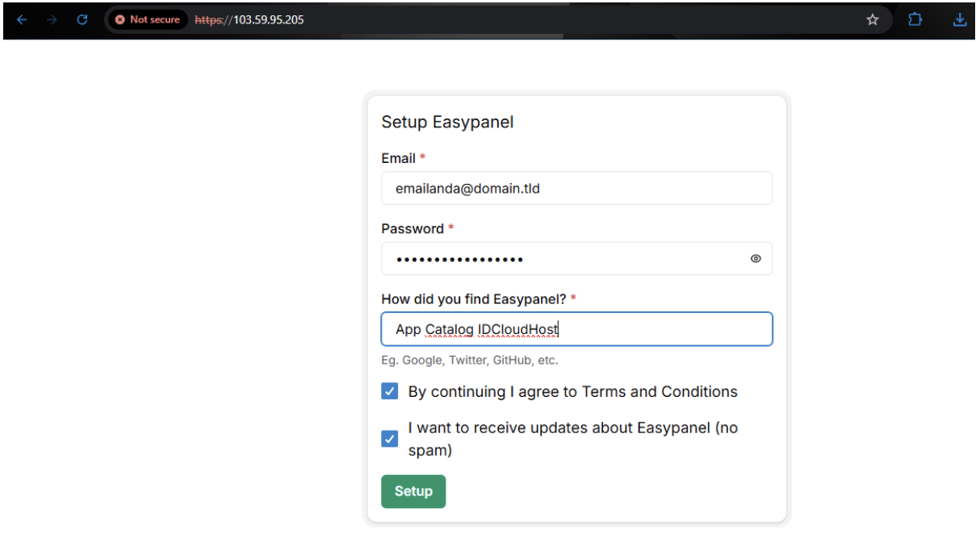Submit the form with Setup button
Viewport: 980px width, 542px height.
[413, 491]
